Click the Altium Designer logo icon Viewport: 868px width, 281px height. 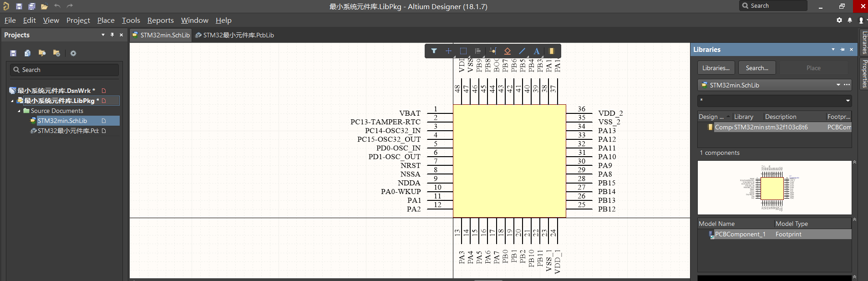pyautogui.click(x=6, y=6)
